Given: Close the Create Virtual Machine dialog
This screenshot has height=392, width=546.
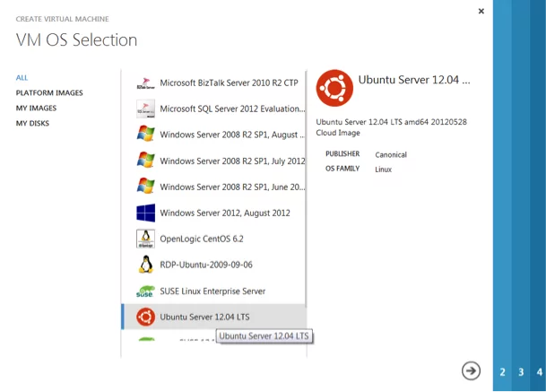Looking at the screenshot, I should click(x=481, y=11).
